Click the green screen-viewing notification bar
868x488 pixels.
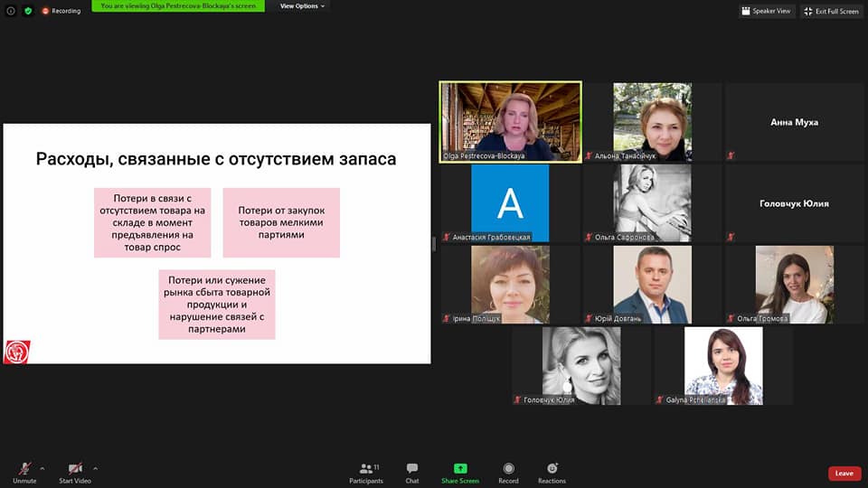178,6
